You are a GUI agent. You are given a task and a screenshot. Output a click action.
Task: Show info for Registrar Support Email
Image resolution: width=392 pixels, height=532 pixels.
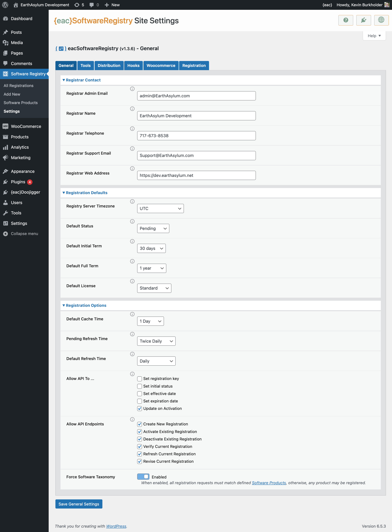click(x=132, y=149)
